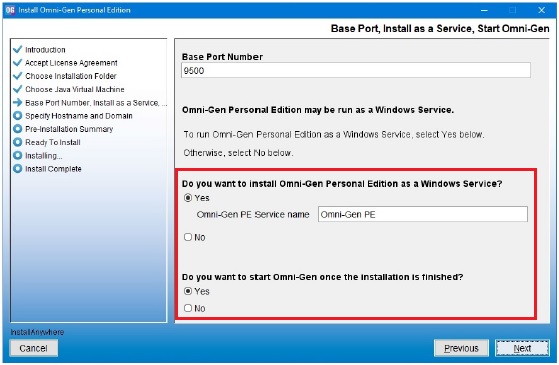Select No for installing as a Windows Service
The image size is (559, 365).
[188, 237]
